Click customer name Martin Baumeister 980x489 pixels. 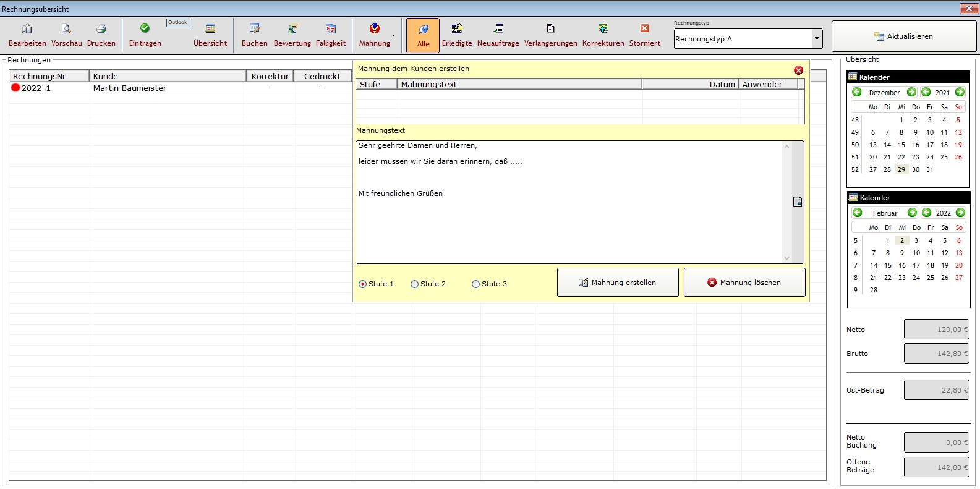130,88
